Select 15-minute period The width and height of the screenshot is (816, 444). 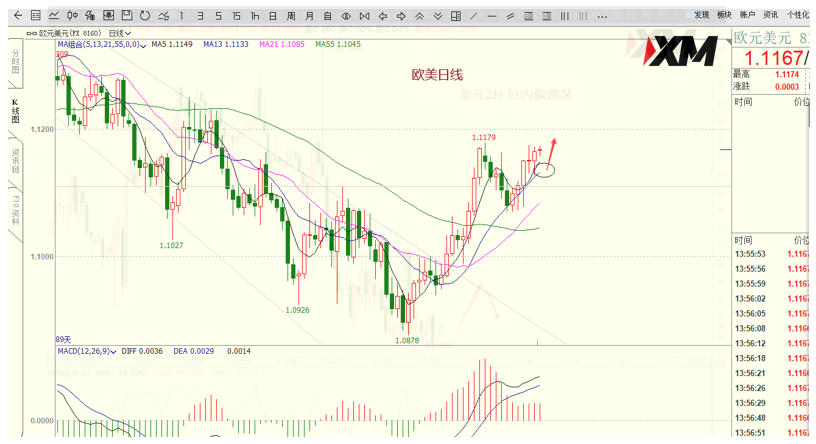[236, 16]
